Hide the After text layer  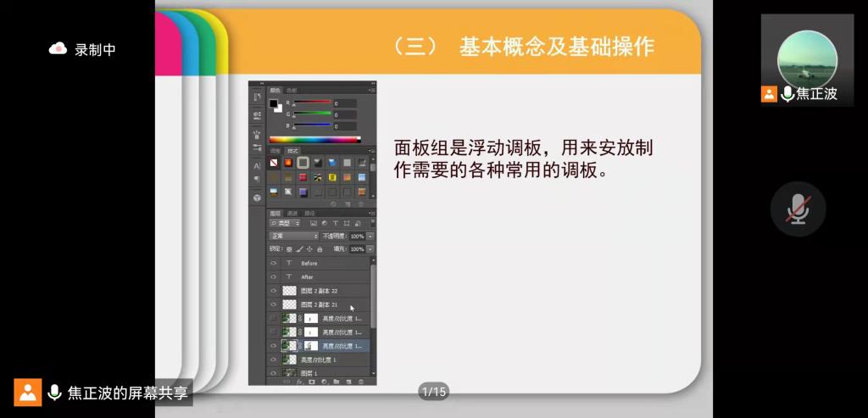(x=273, y=276)
